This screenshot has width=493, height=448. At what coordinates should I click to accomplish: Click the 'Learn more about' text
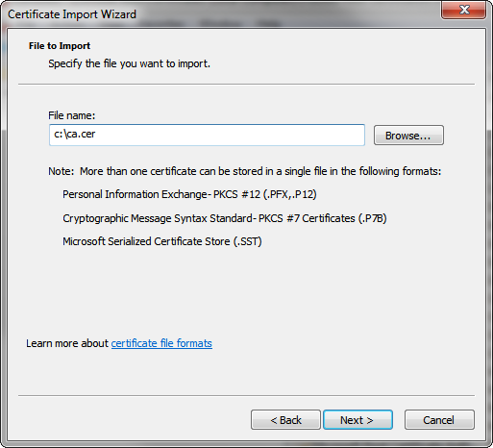67,343
